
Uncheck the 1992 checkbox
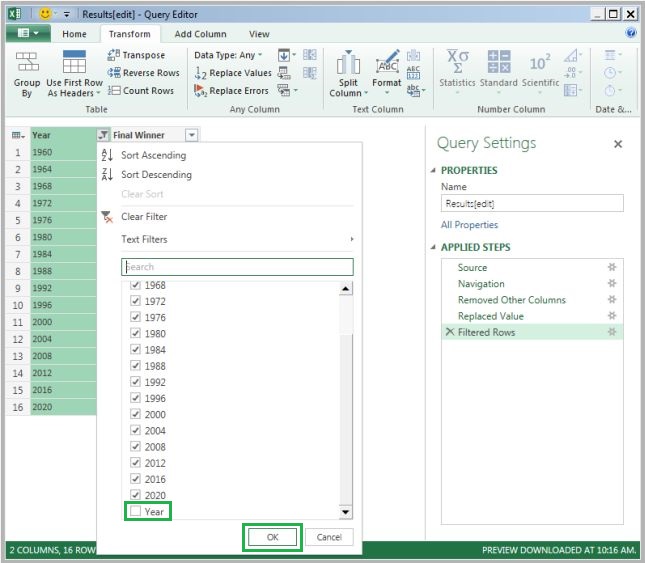point(135,382)
